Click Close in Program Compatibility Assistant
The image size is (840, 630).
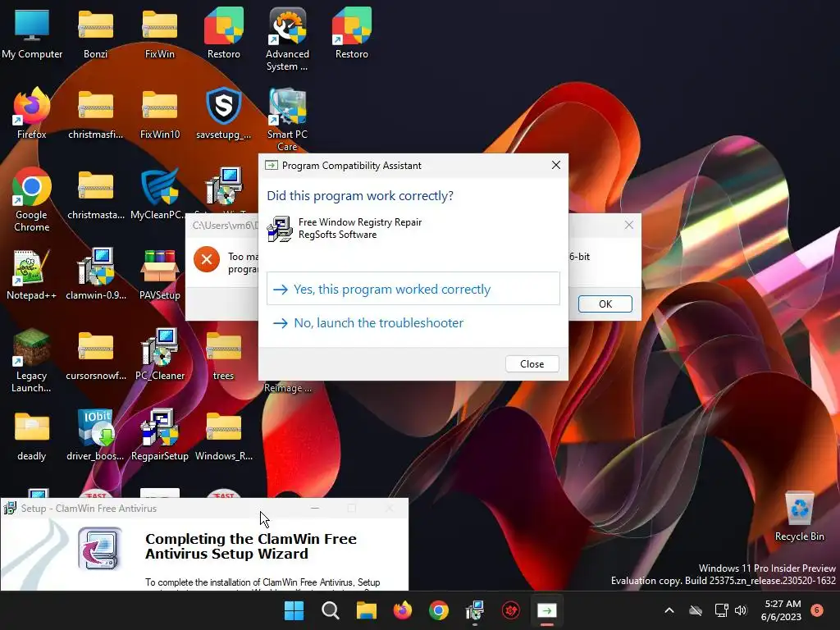point(532,363)
